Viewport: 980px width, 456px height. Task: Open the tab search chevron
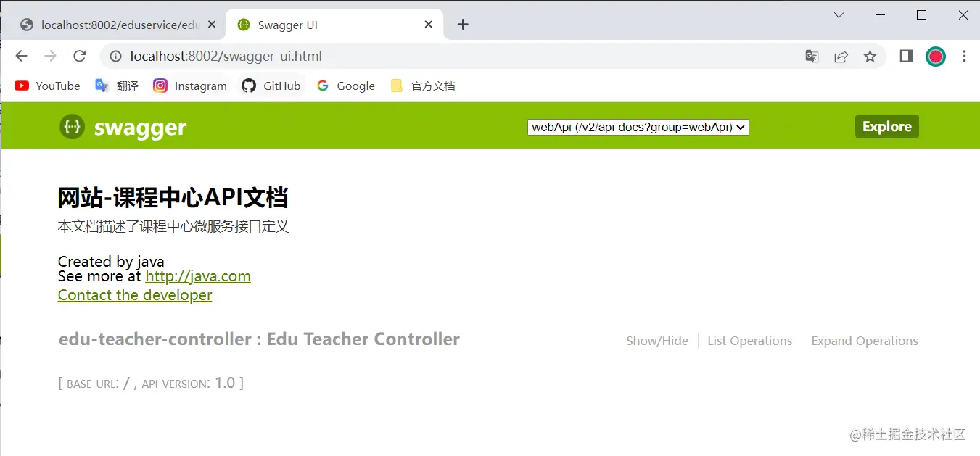(839, 14)
